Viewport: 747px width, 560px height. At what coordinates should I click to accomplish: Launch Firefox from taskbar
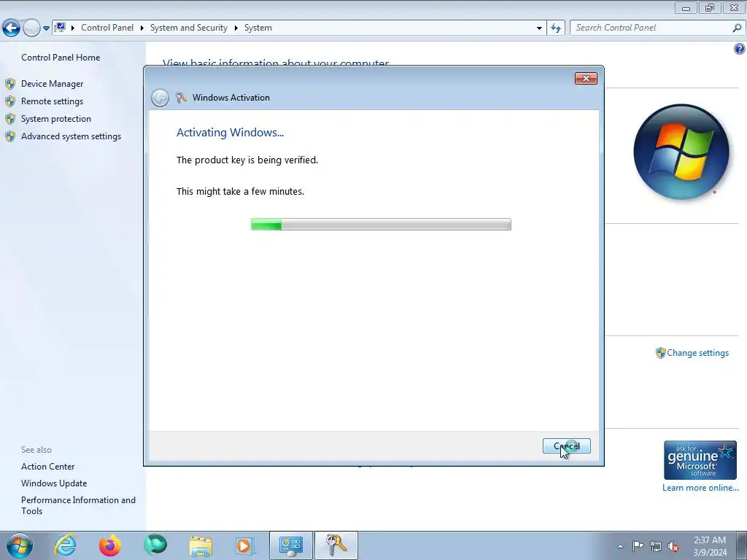110,545
